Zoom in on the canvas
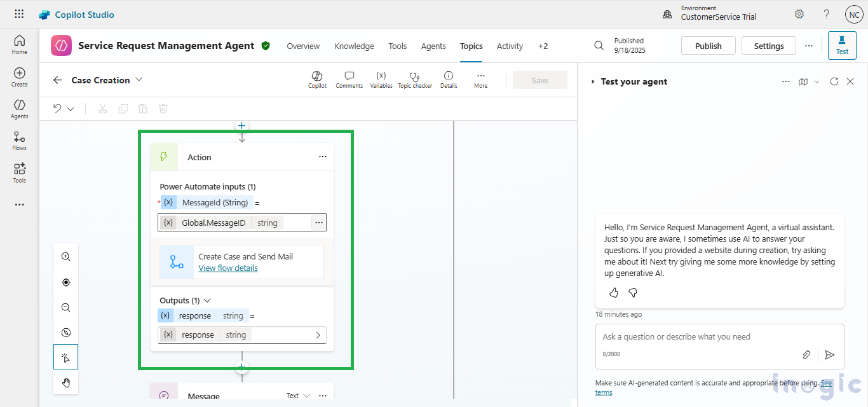868x407 pixels. [66, 257]
